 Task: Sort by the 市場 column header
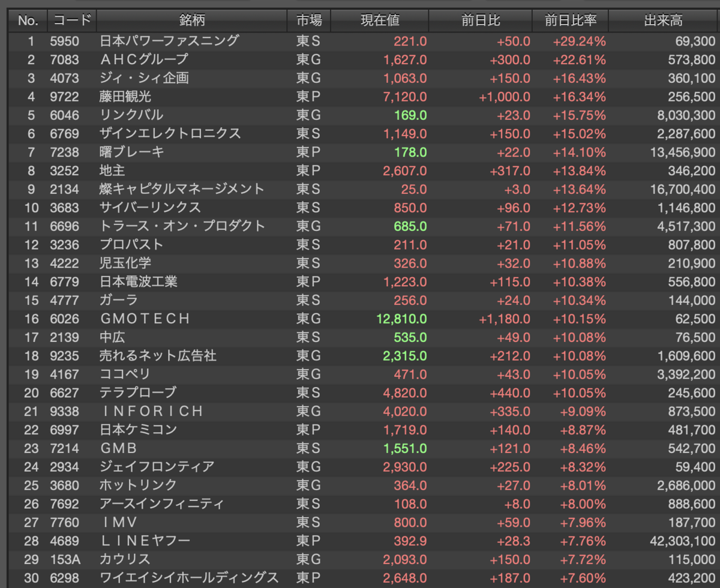tap(308, 20)
